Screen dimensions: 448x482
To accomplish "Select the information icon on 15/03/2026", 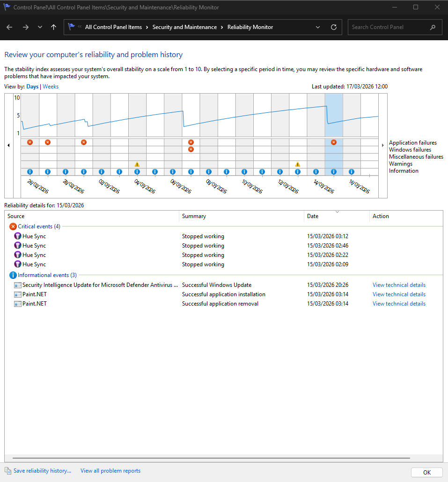I will click(x=334, y=172).
